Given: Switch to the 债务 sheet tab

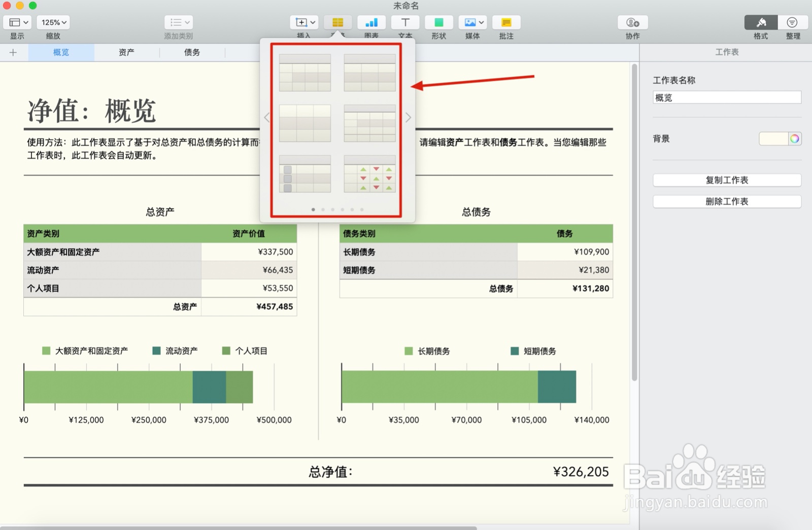Looking at the screenshot, I should point(192,52).
